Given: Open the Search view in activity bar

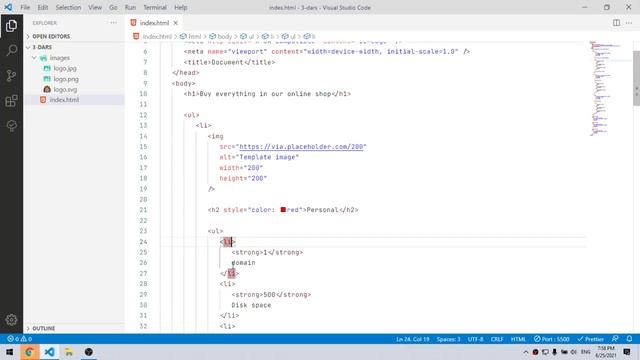Looking at the screenshot, I should pos(11,50).
